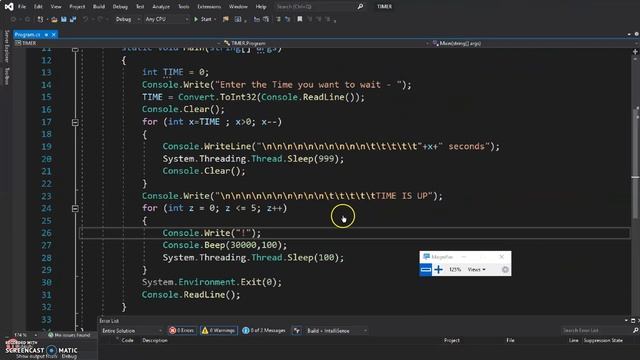This screenshot has width=640, height=360.
Task: Open the Project menu
Action: (x=77, y=7)
